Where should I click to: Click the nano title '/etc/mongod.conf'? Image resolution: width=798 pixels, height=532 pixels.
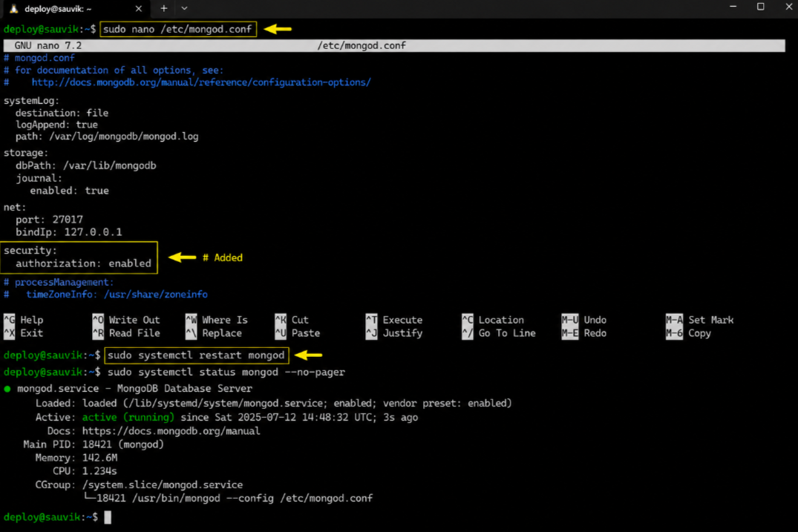click(362, 45)
